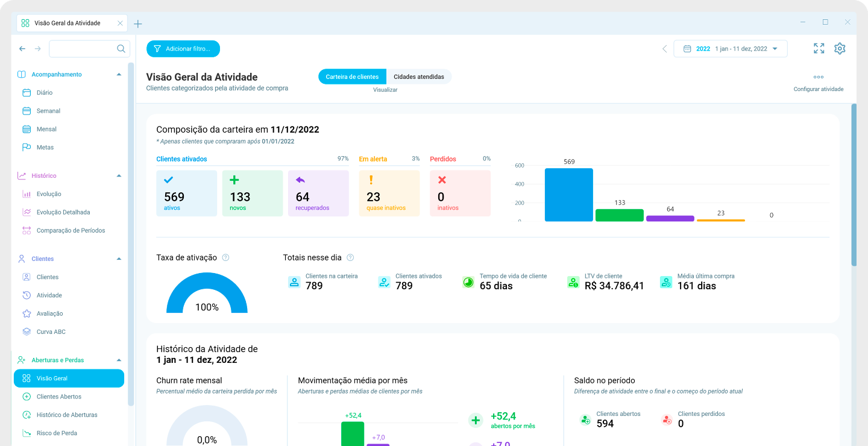Click the Média última compra icon
Image resolution: width=868 pixels, height=446 pixels.
(666, 281)
